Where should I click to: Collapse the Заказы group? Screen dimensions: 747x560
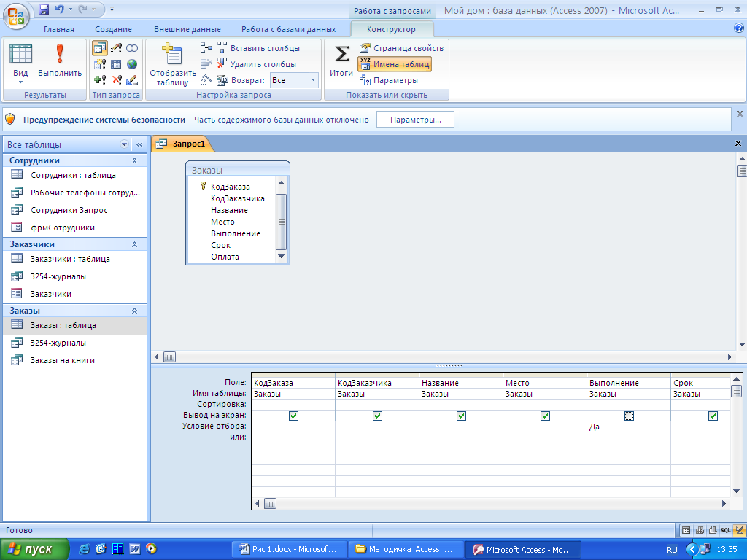(135, 311)
